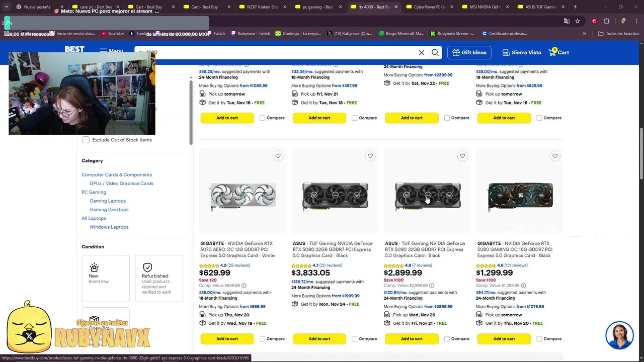Open the Chrome profile avatar
This screenshot has height=362, width=644.
click(623, 21)
